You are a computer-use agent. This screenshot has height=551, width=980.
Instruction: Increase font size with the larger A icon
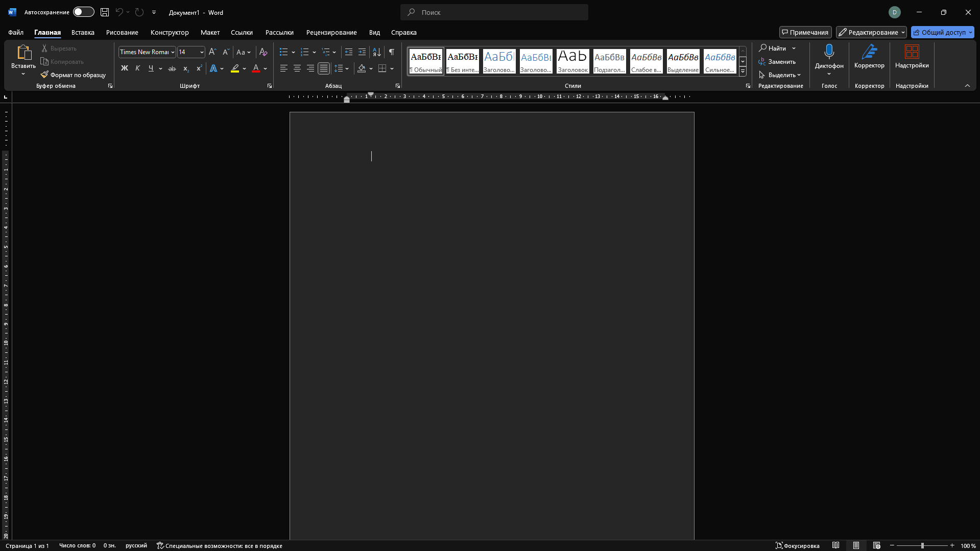pos(212,52)
